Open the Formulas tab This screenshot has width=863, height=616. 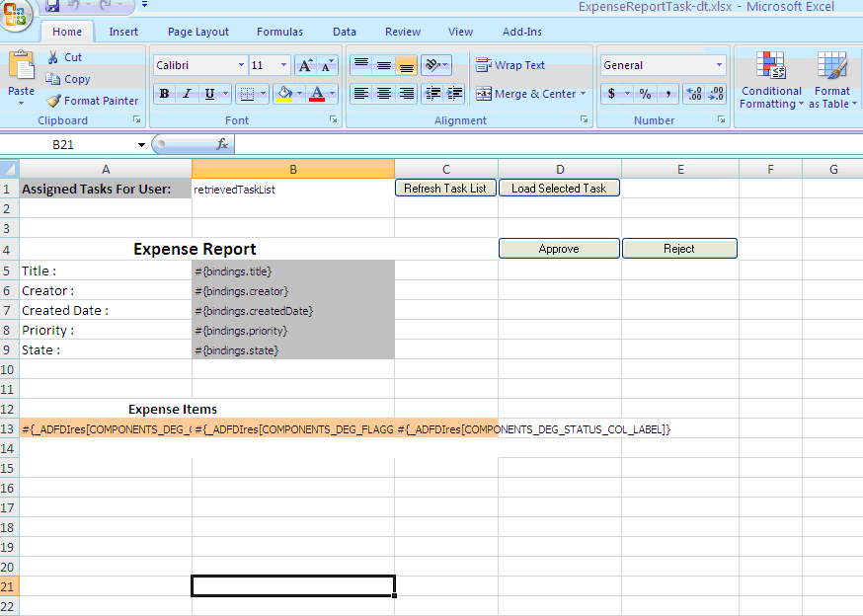pyautogui.click(x=279, y=32)
